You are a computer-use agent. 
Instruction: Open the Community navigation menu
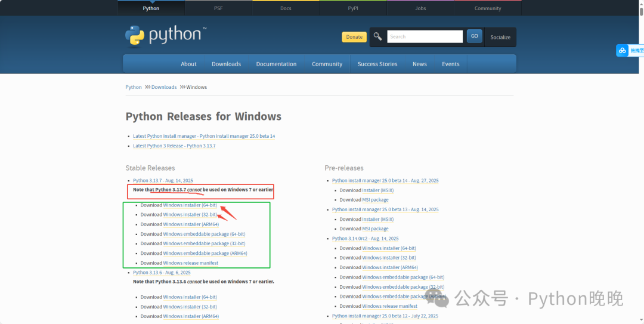tap(327, 64)
